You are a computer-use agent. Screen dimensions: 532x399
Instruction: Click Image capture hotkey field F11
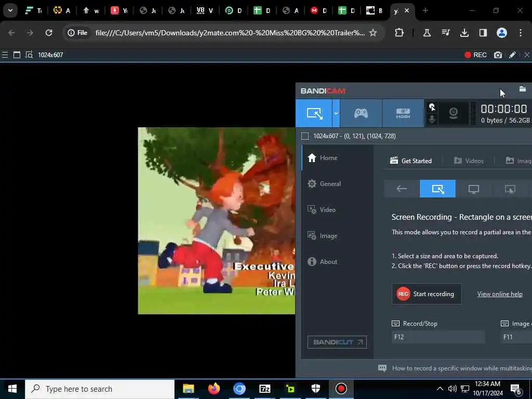pos(516,337)
